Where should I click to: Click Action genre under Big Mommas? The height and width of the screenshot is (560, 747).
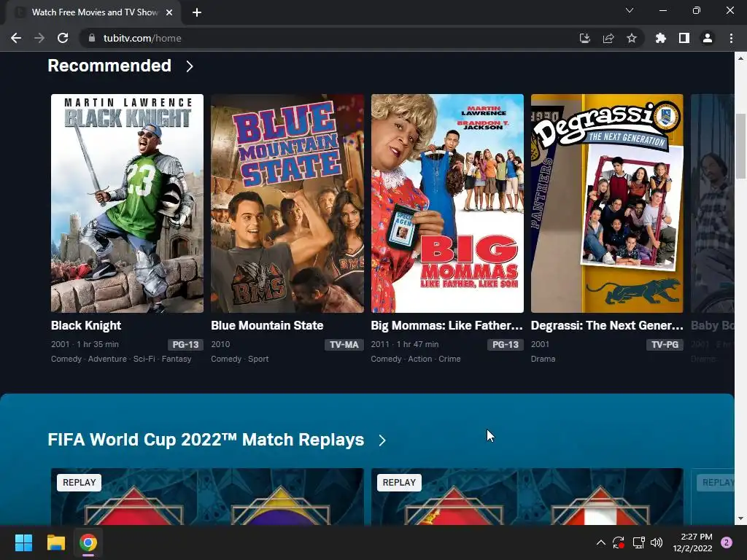[419, 359]
